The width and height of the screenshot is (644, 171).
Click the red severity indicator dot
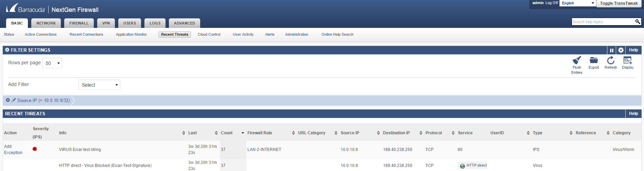(35, 149)
